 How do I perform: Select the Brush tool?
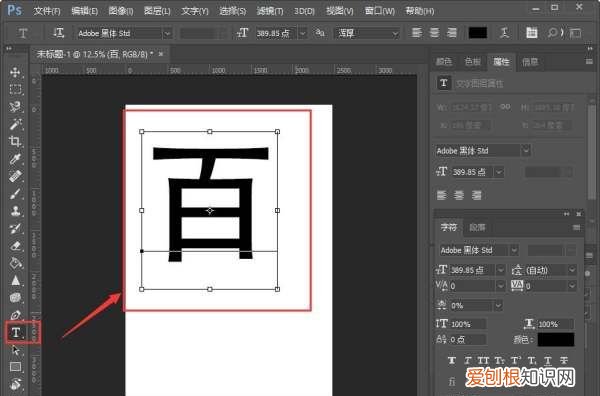(x=15, y=194)
